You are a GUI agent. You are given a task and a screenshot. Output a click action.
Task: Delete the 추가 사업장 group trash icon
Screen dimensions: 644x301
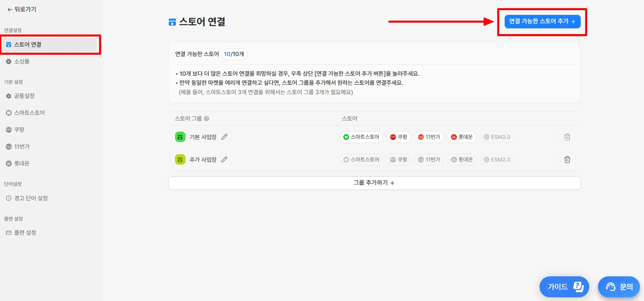pos(567,159)
